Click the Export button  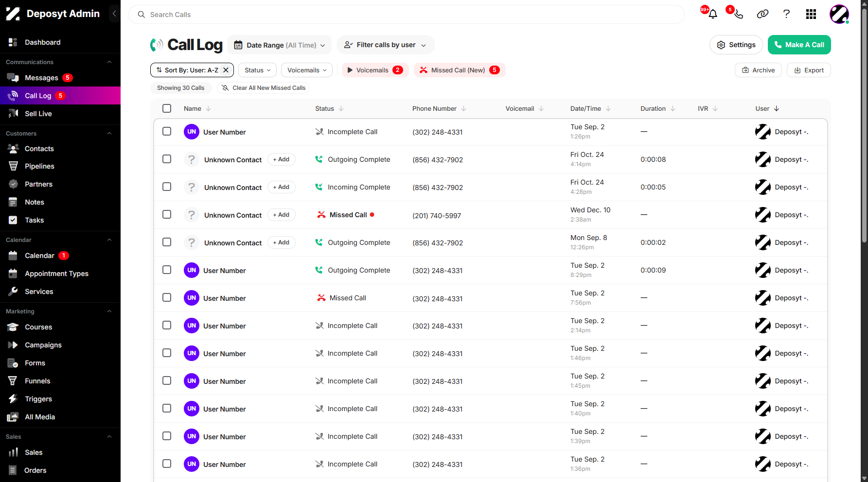point(809,70)
